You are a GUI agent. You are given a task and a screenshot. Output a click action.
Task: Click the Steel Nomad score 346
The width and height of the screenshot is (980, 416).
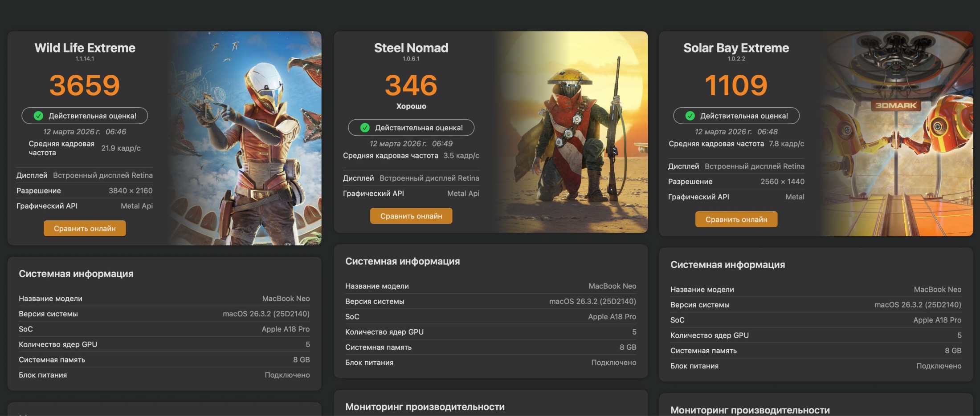(411, 85)
